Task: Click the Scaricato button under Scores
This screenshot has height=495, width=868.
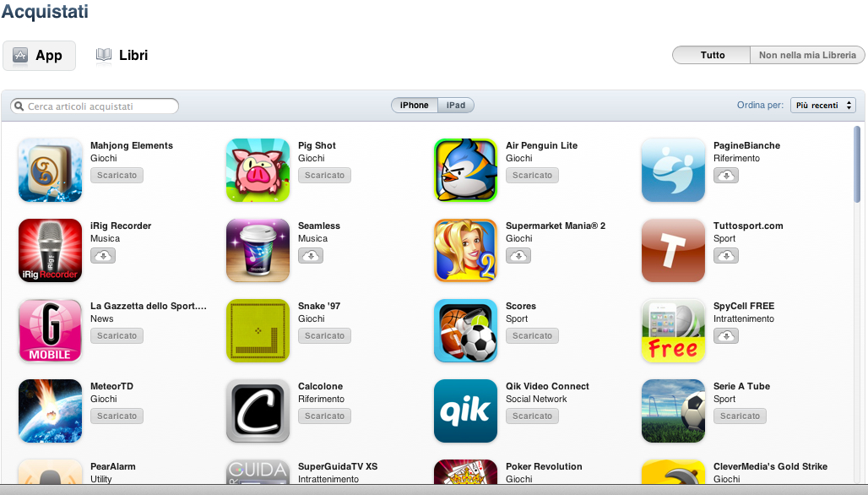Action: click(x=532, y=336)
